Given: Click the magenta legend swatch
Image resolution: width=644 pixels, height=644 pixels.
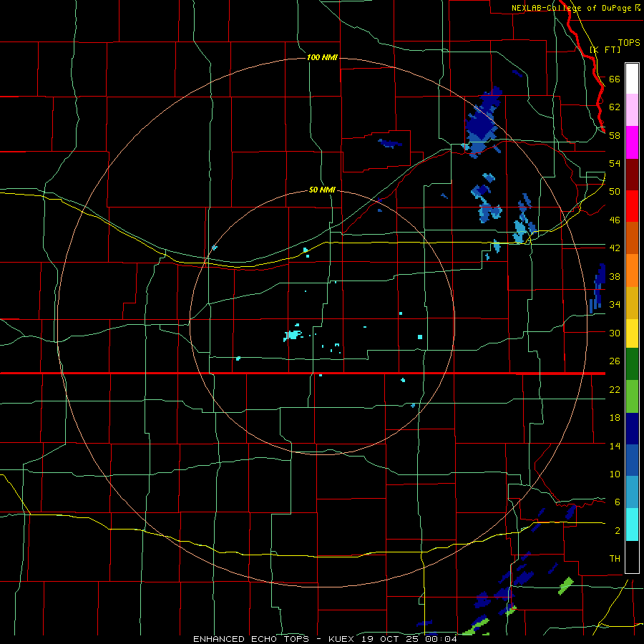Looking at the screenshot, I should coord(632,142).
